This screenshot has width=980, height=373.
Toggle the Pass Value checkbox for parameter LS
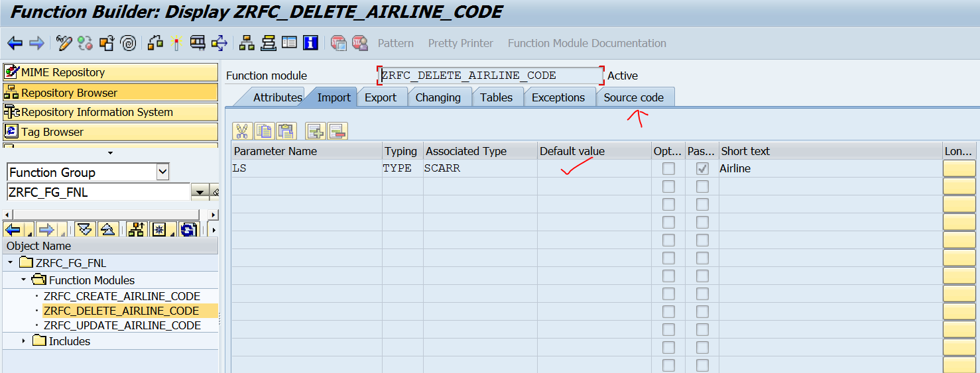[x=702, y=169]
